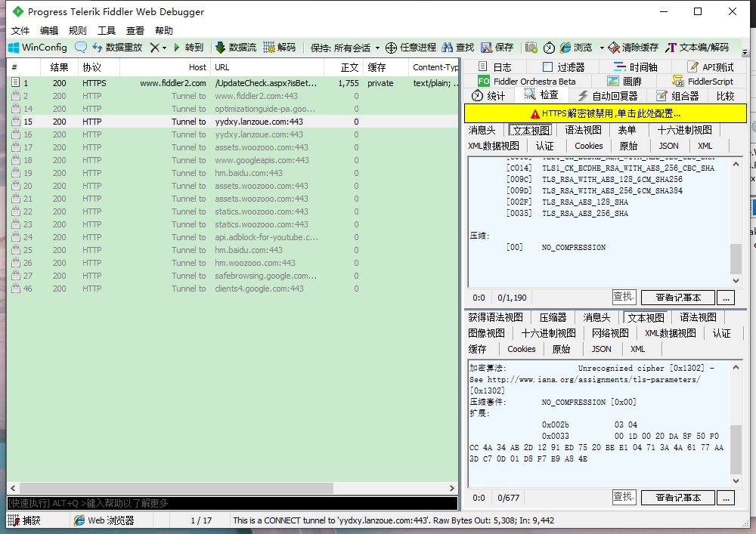756x534 pixels.
Task: Open WinConfig from the toolbar
Action: (38, 47)
